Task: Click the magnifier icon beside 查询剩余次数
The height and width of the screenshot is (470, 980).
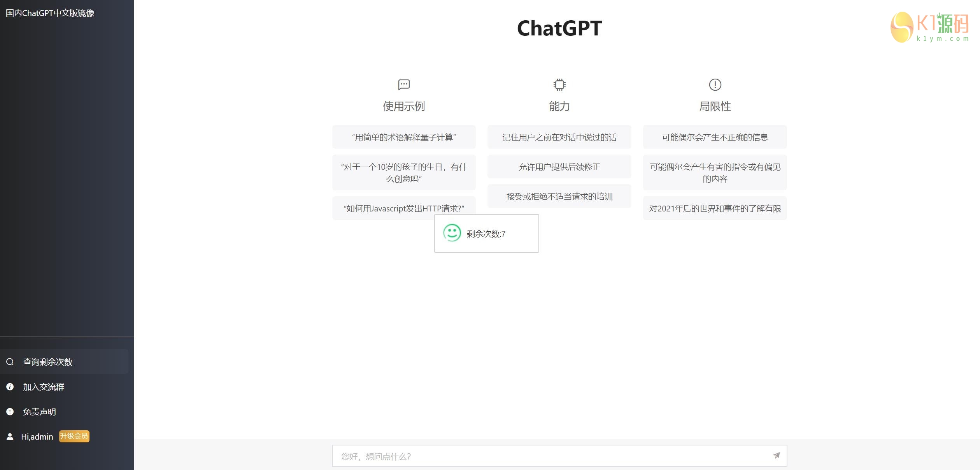Action: tap(10, 362)
